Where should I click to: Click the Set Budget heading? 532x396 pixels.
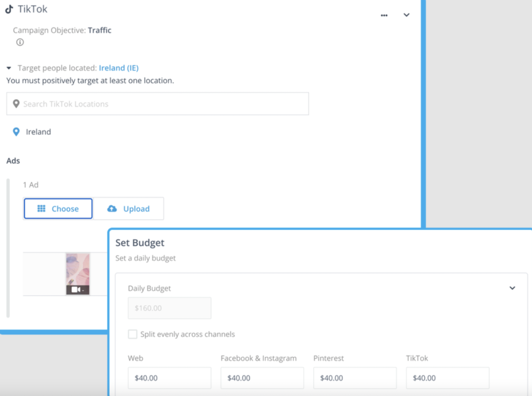[x=140, y=243]
